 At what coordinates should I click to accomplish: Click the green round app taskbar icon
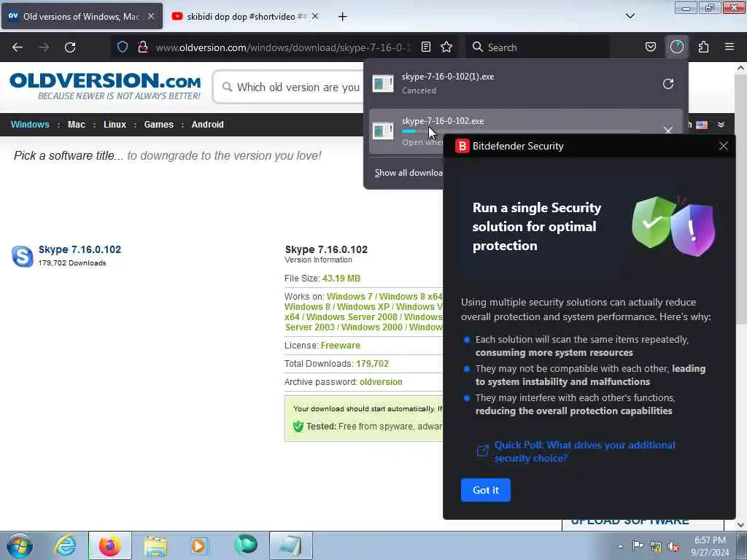click(245, 545)
